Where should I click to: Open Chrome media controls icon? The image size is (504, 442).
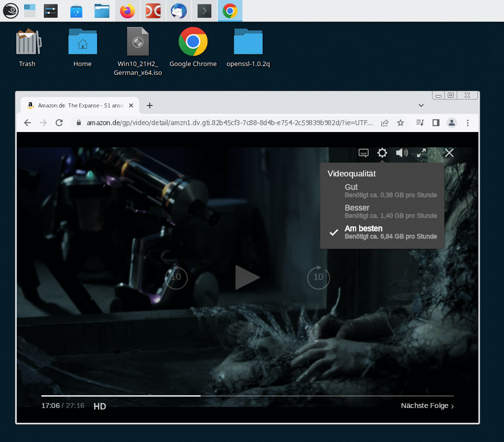pyautogui.click(x=420, y=123)
